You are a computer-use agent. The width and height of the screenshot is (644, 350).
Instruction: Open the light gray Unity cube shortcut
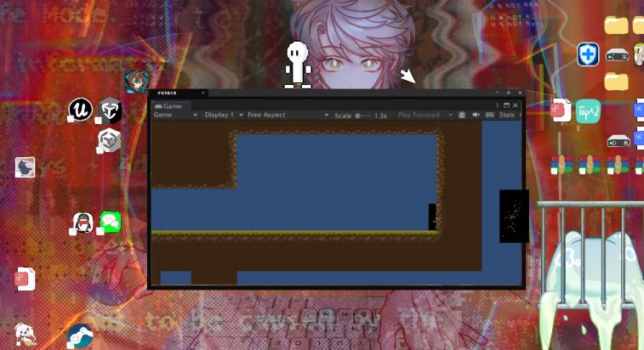(109, 140)
